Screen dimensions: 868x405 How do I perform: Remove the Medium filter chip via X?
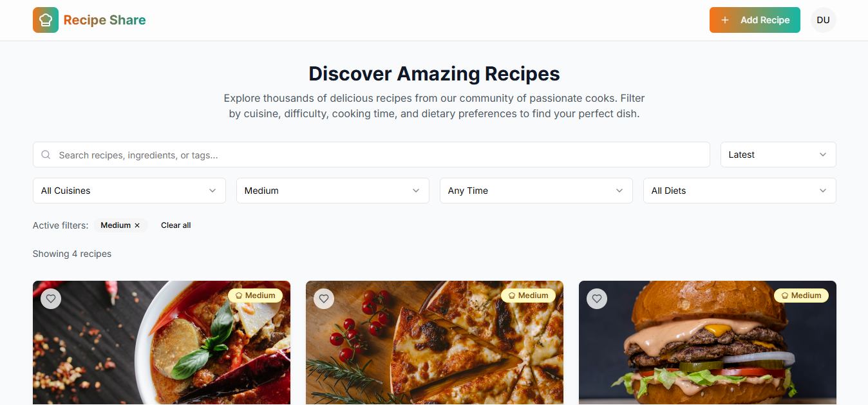[137, 225]
